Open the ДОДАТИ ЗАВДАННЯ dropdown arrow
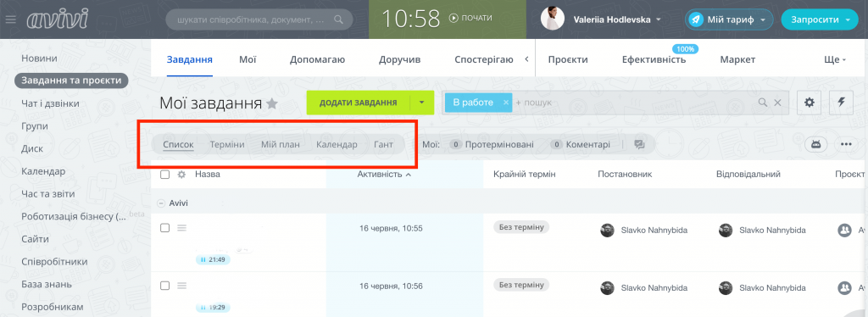 421,103
